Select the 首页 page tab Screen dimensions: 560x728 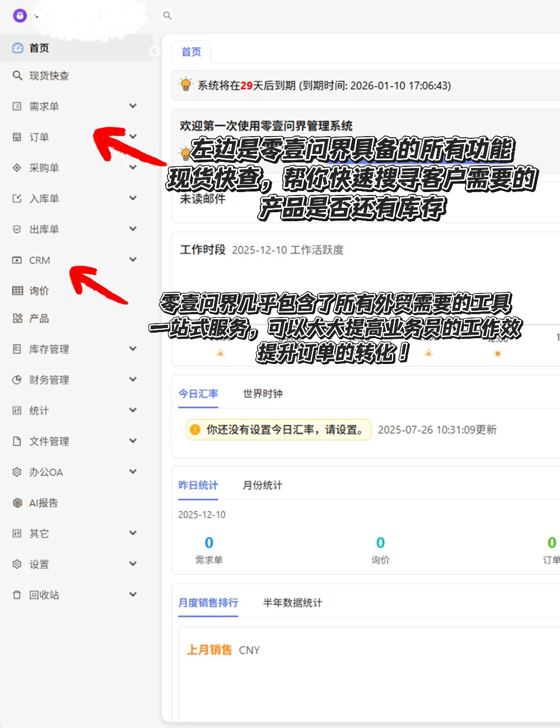coord(191,52)
